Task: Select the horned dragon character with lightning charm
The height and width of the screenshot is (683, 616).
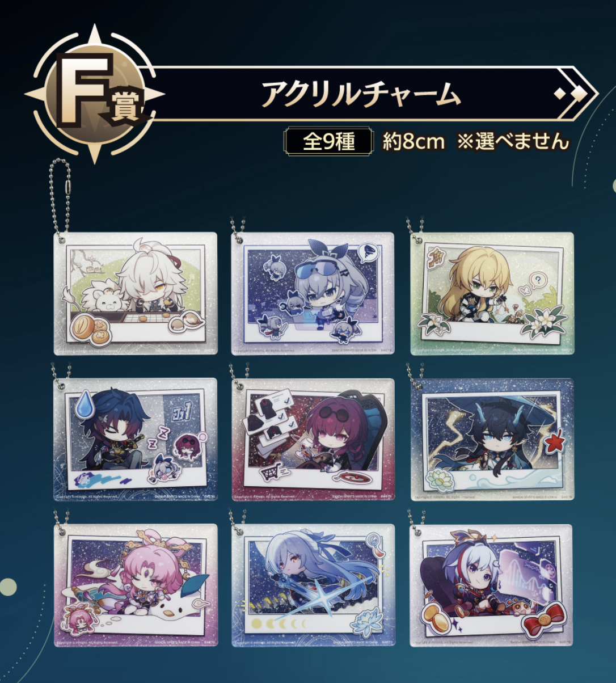Action: tap(492, 440)
